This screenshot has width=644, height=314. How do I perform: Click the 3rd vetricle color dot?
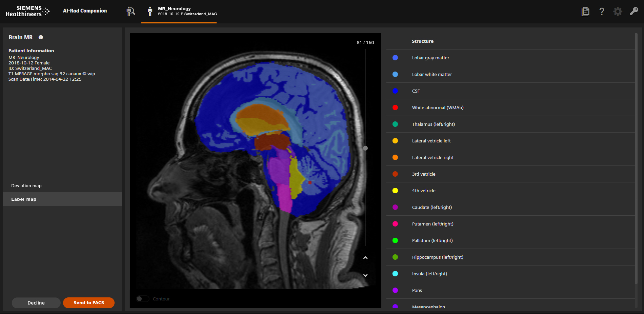[x=395, y=174]
